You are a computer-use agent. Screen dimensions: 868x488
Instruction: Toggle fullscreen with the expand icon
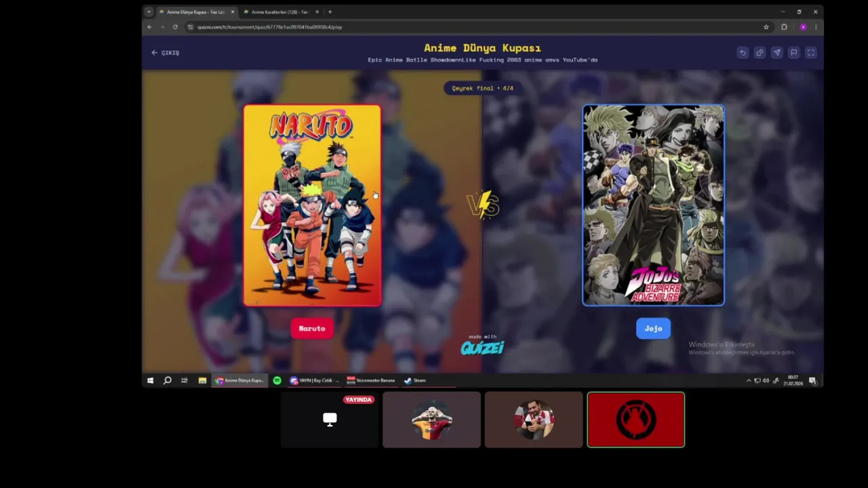tap(810, 53)
